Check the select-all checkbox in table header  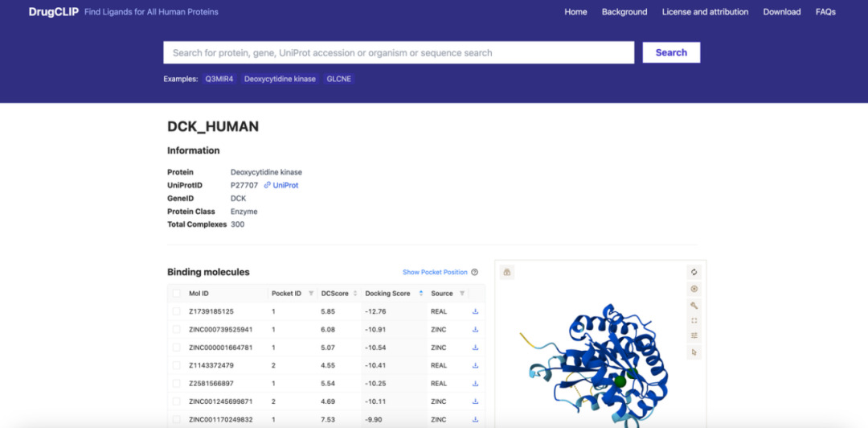176,294
